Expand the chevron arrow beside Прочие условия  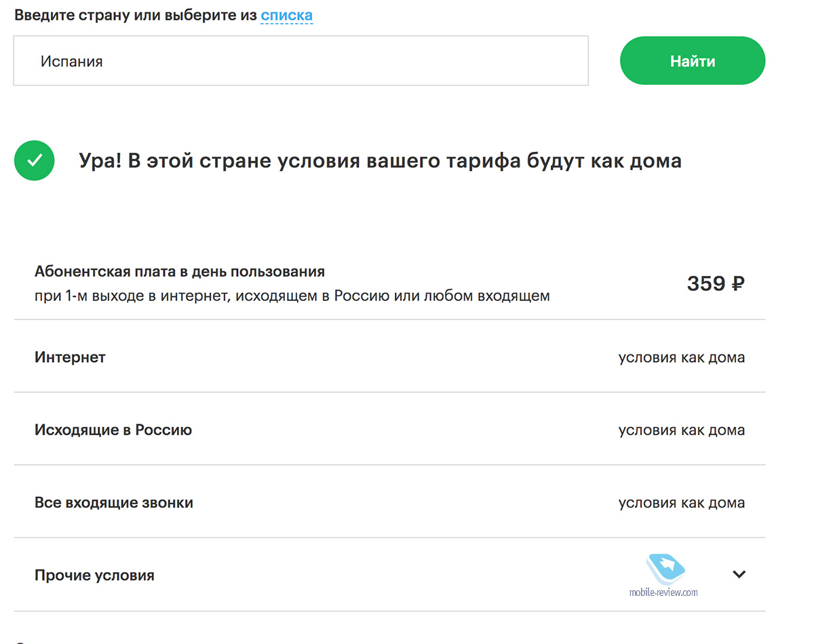tap(739, 574)
